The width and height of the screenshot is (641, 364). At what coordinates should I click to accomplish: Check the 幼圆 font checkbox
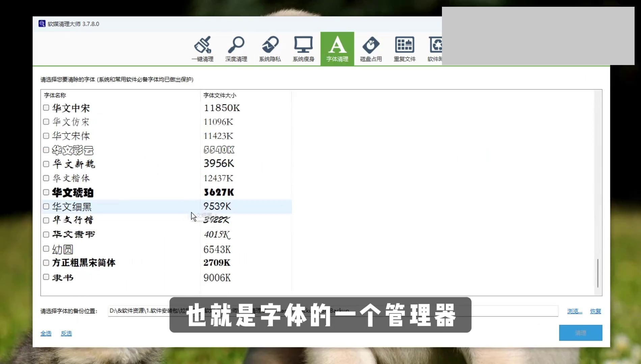[x=46, y=249]
